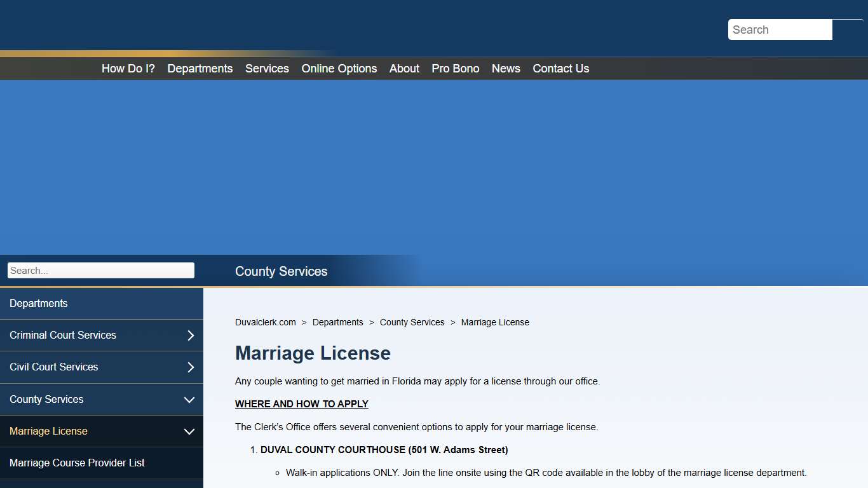Expand the Civil Court Services submenu
The height and width of the screenshot is (488, 868).
click(190, 367)
